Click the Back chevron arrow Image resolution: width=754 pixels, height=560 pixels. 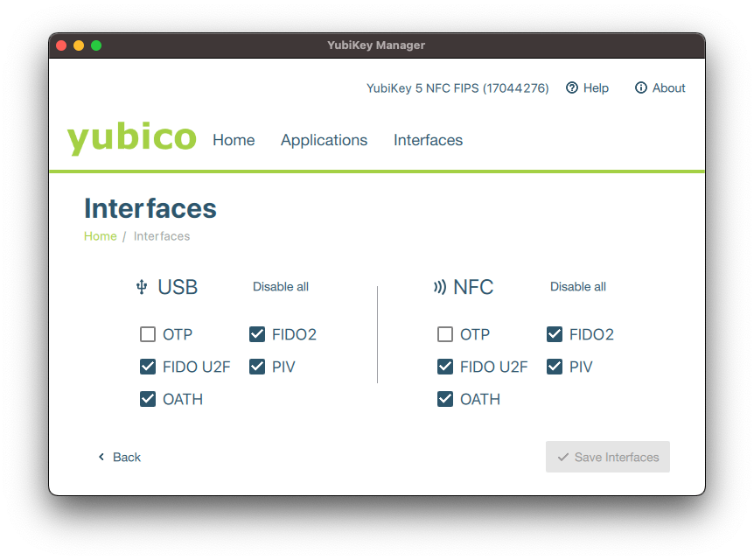pos(101,457)
